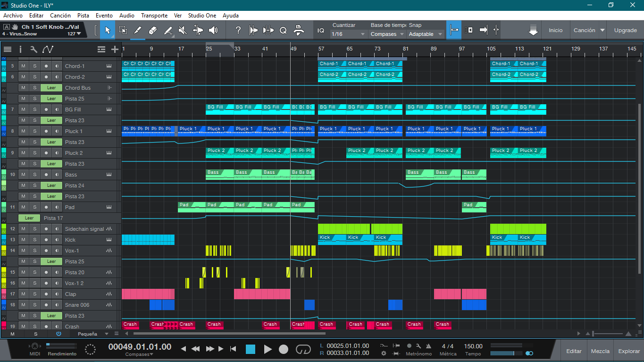Screen dimensions: 644x362
Task: Mute the Chord-1 track
Action: [23, 66]
